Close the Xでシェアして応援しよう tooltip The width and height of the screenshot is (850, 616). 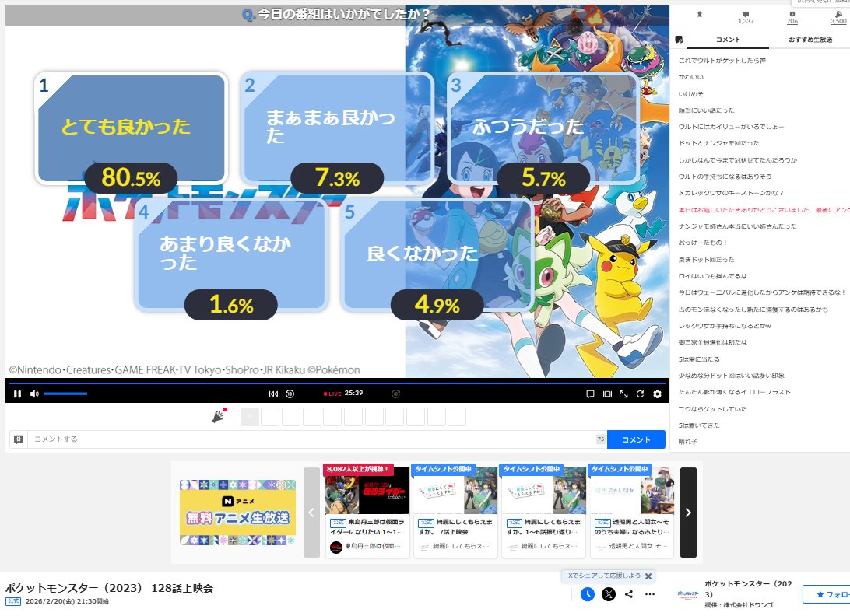(648, 576)
